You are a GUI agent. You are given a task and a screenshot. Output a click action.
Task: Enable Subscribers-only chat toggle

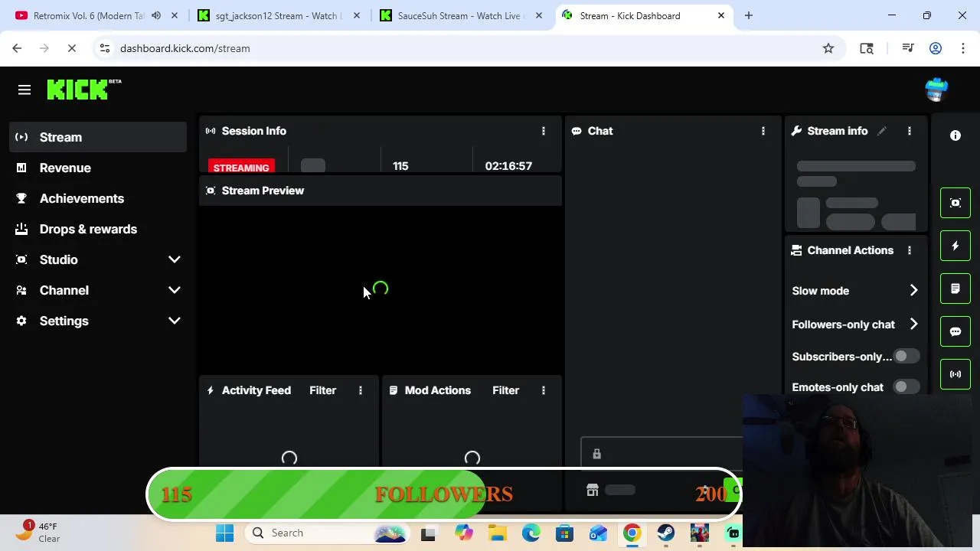click(x=906, y=357)
